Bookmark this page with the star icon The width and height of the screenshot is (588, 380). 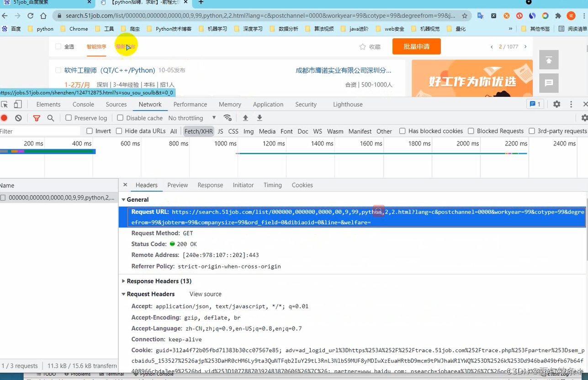pyautogui.click(x=465, y=16)
